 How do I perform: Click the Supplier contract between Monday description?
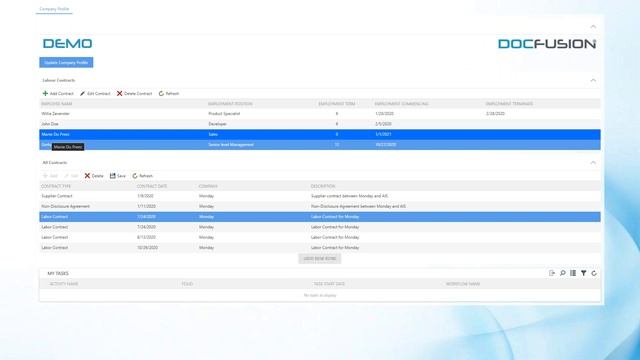coord(349,196)
